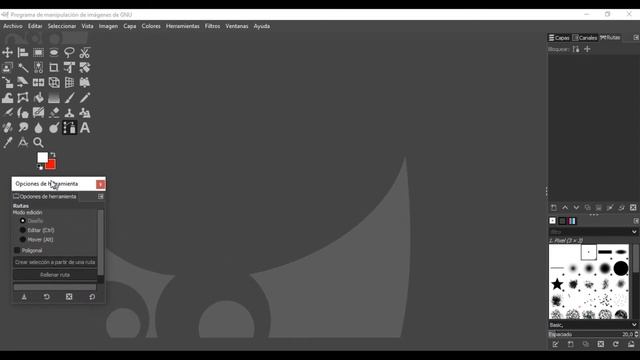Click Crear selección a partir de una ruta
Screen dimensions: 640x360
[55, 262]
